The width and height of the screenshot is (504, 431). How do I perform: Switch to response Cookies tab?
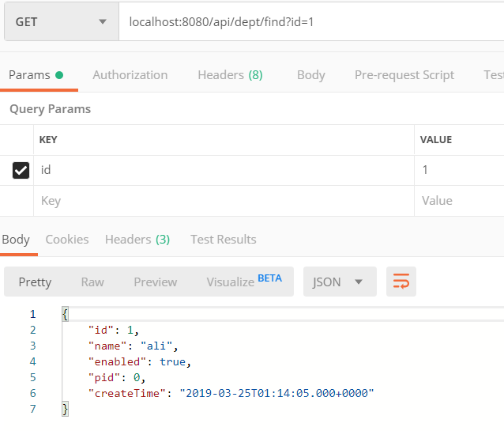click(67, 239)
